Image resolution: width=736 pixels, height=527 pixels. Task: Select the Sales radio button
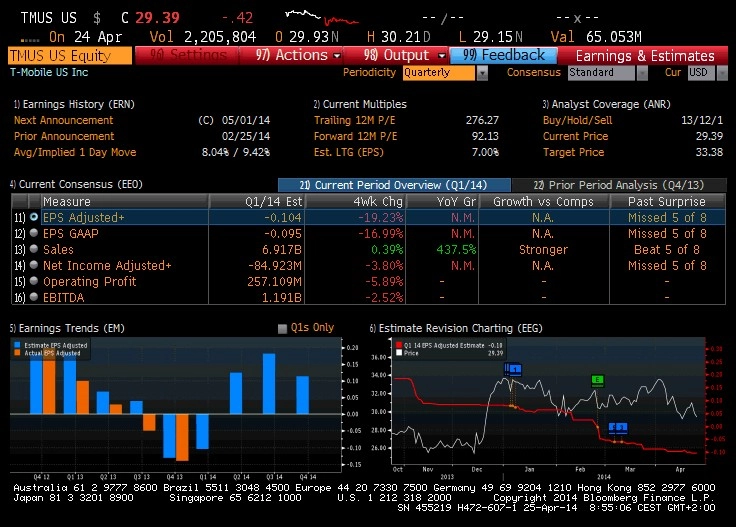[34, 249]
